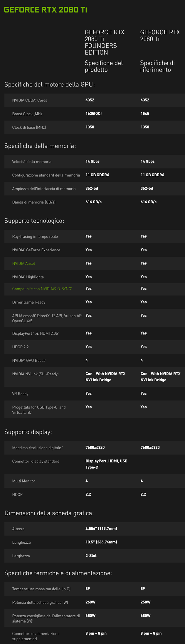
Task: Click the Specifiche della memoria heading
Action: click(40, 146)
